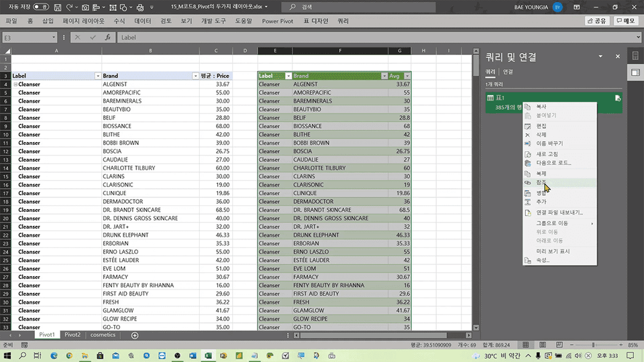
Task: Open the green table Brand filter dropdown
Action: [384, 76]
